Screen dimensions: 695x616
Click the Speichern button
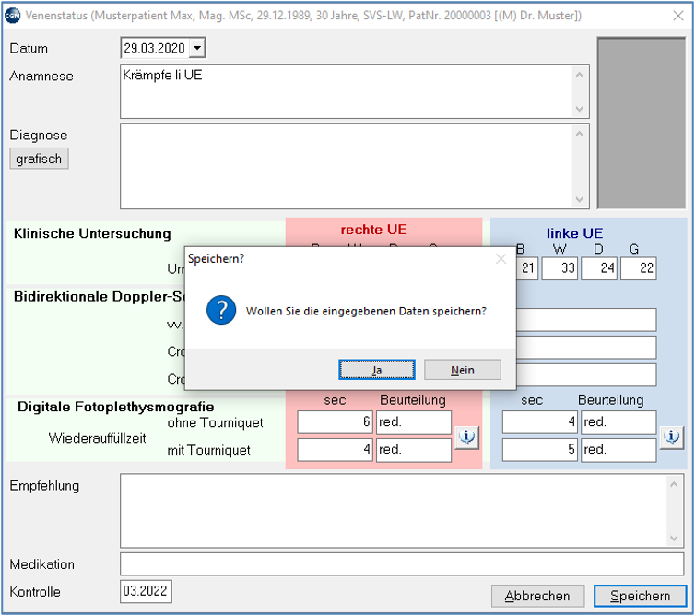640,596
